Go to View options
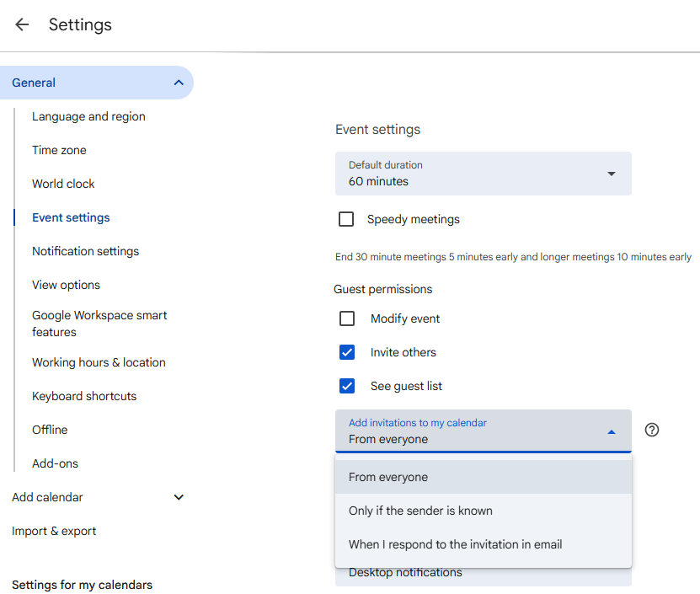 click(x=66, y=285)
